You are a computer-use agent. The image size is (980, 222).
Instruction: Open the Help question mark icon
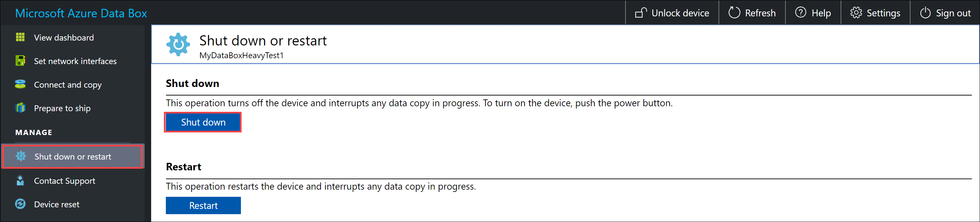(x=801, y=12)
